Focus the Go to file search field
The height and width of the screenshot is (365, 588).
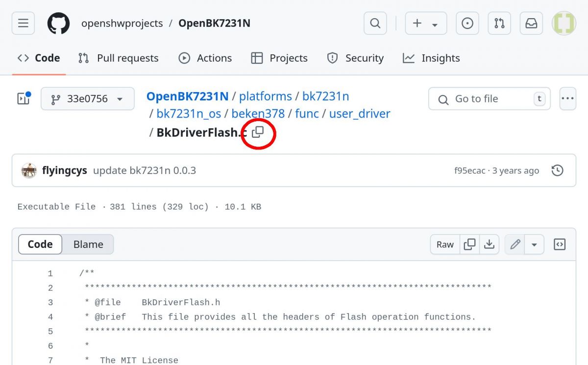click(490, 99)
